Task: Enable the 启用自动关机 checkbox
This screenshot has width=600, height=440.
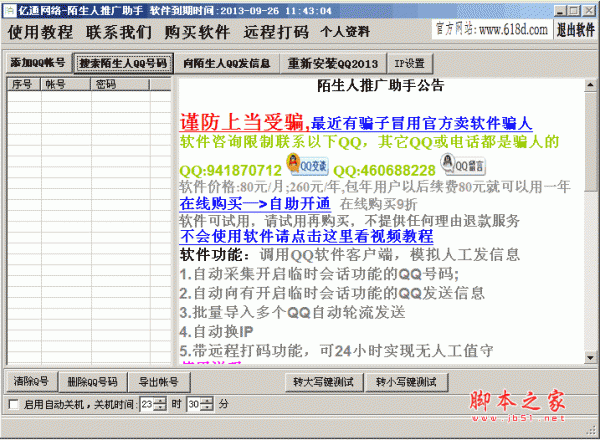Action: pyautogui.click(x=14, y=404)
